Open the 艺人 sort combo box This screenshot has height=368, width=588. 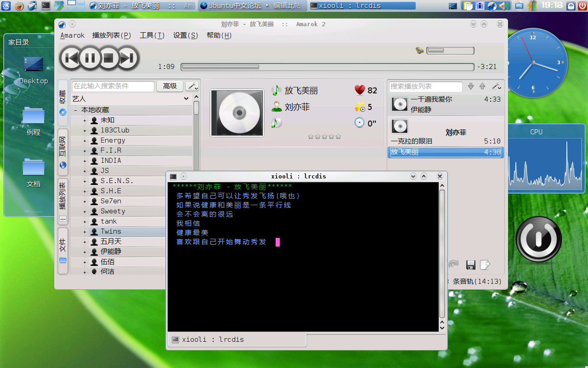pos(131,98)
